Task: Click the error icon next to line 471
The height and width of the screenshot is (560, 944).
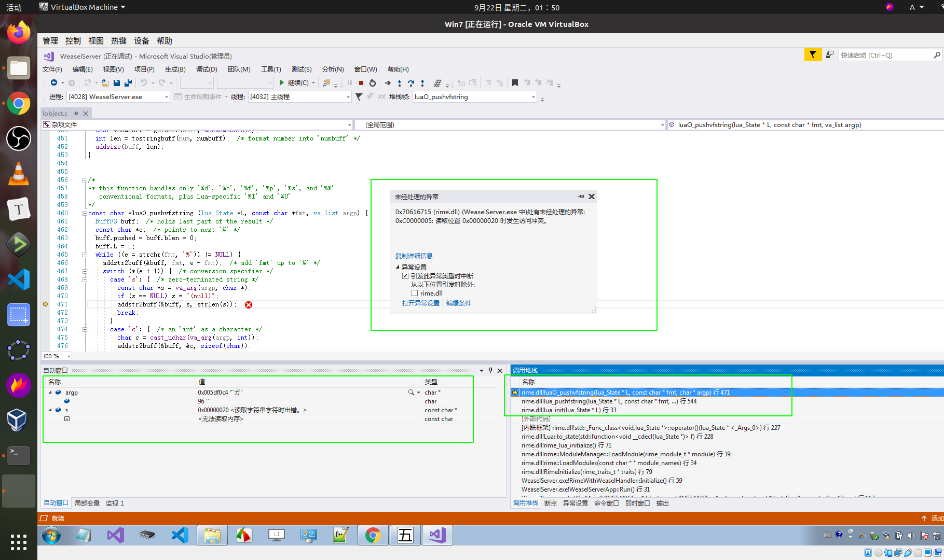Action: pos(249,304)
